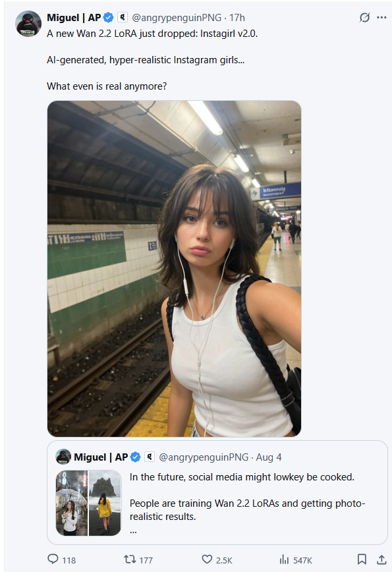This screenshot has height=572, width=392.
Task: Open the three-dot more options menu
Action: click(x=381, y=17)
